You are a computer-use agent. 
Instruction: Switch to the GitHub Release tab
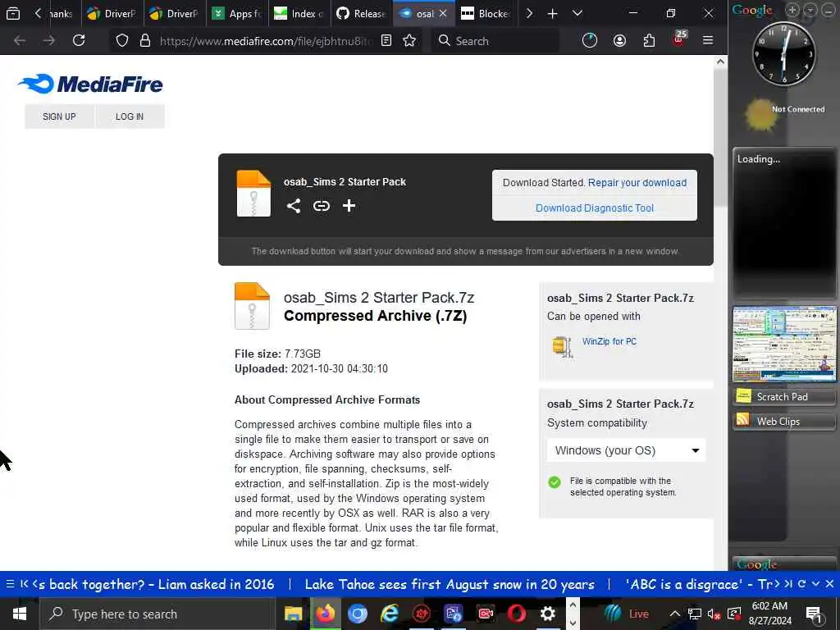point(361,13)
